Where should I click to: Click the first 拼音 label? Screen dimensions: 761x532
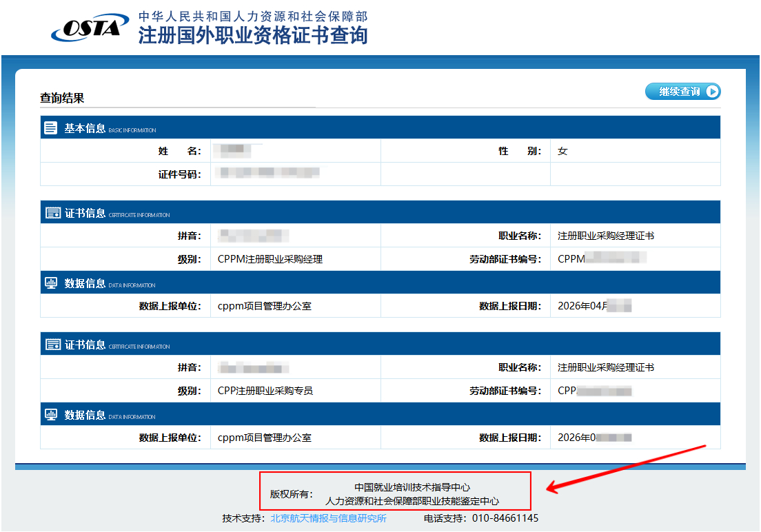(190, 236)
